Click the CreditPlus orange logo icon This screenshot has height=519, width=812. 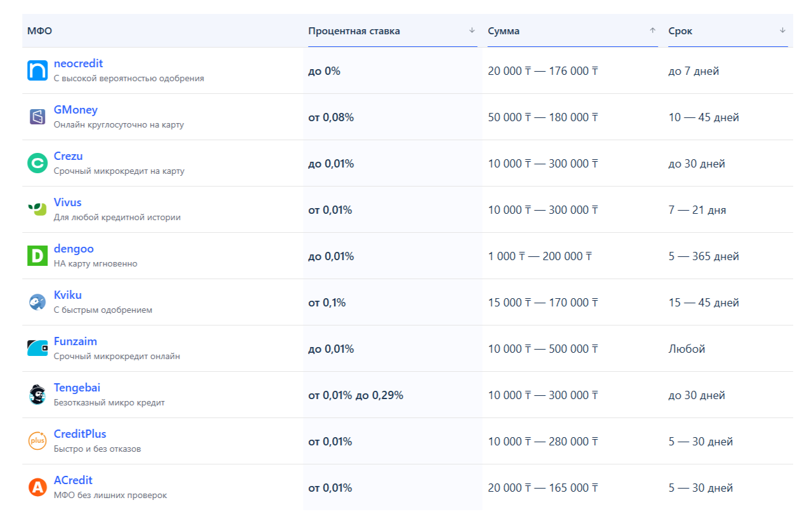coord(37,441)
